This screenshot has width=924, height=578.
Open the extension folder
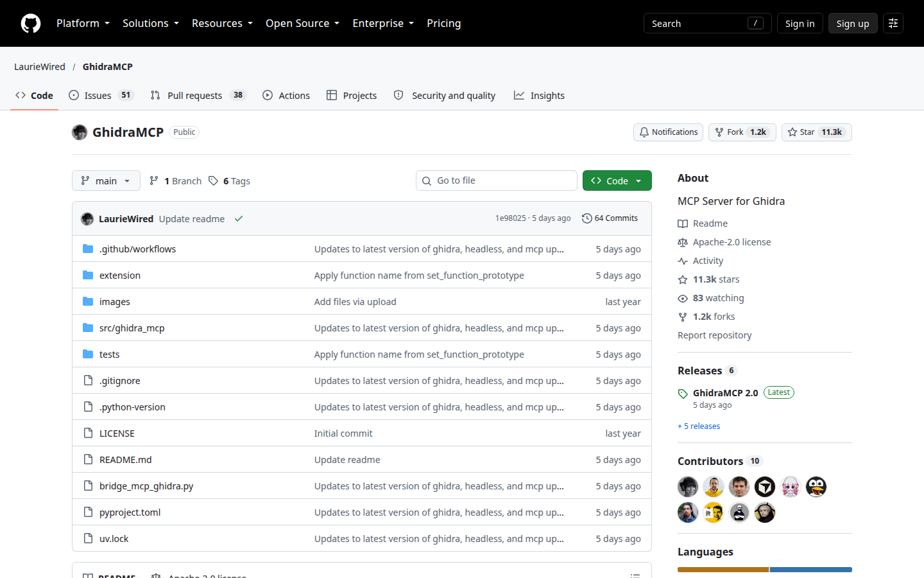pos(120,276)
